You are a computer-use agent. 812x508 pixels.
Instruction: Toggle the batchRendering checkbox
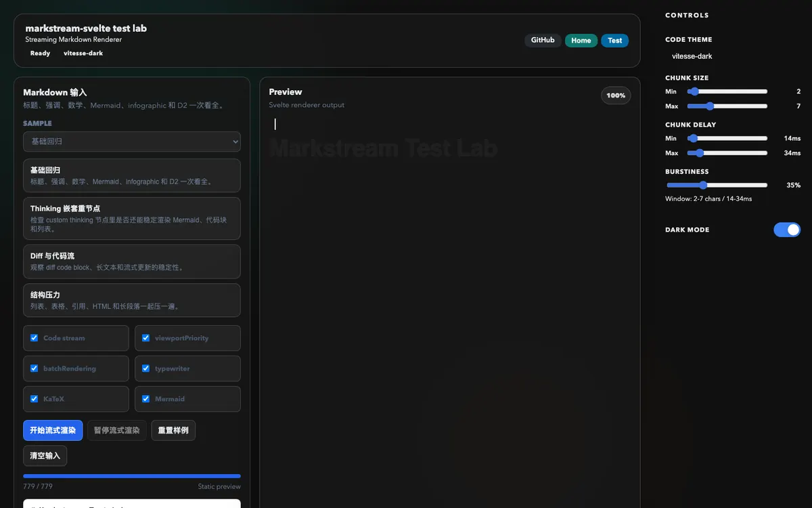point(34,368)
